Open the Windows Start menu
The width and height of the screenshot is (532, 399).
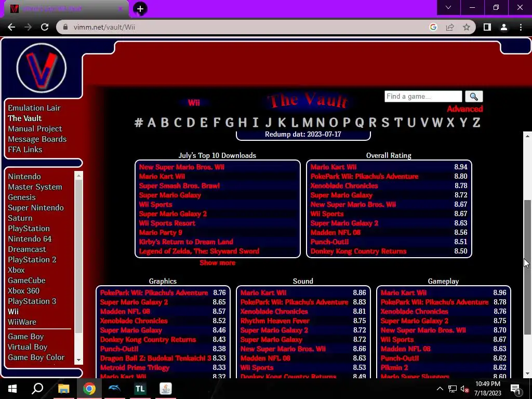coord(12,389)
